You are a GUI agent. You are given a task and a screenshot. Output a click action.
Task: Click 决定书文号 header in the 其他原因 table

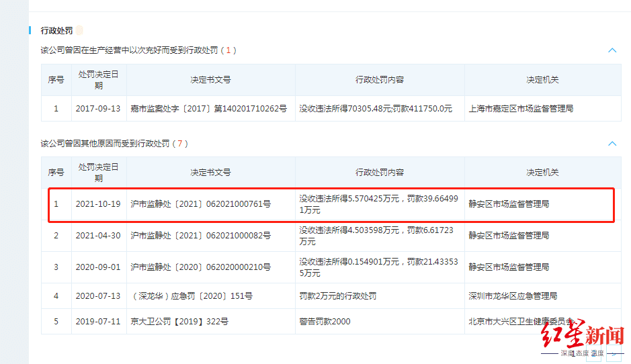coord(210,173)
